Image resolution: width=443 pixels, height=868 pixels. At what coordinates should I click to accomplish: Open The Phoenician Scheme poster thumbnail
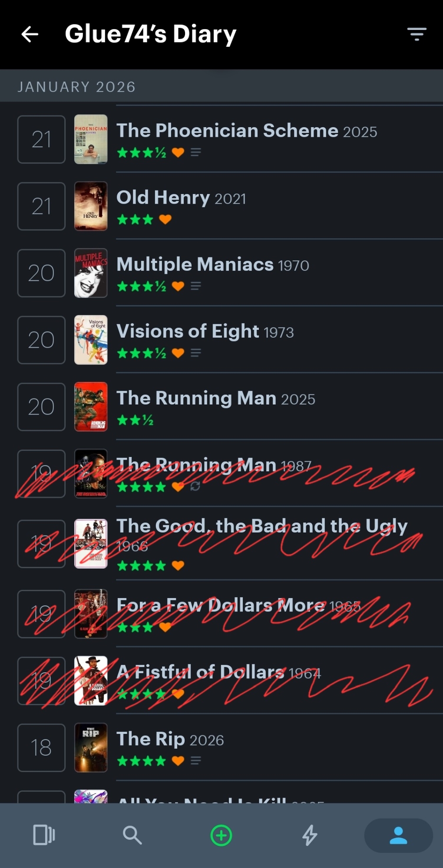click(x=91, y=139)
